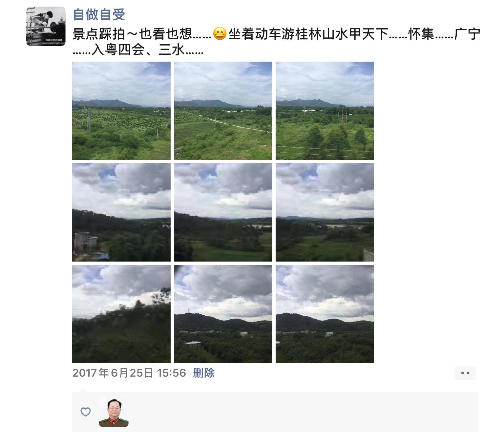The image size is (504, 432).
Task: Open bottom-right photo in the grid
Action: (325, 314)
